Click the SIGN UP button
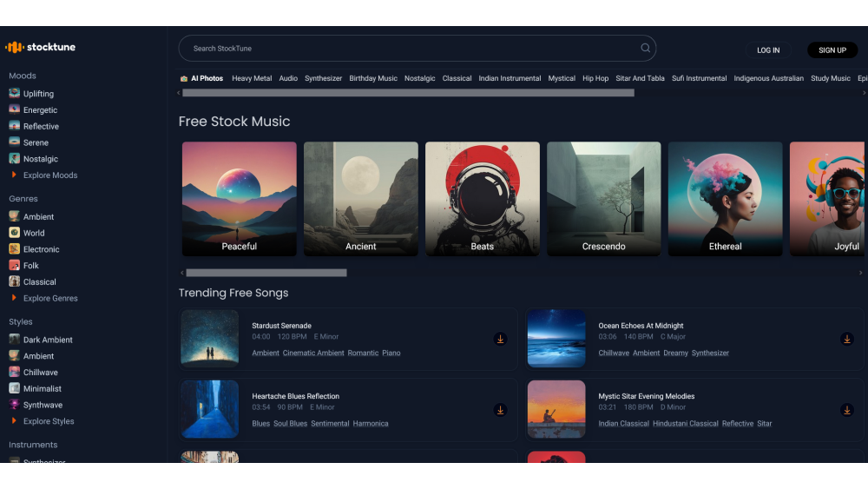 pyautogui.click(x=832, y=50)
